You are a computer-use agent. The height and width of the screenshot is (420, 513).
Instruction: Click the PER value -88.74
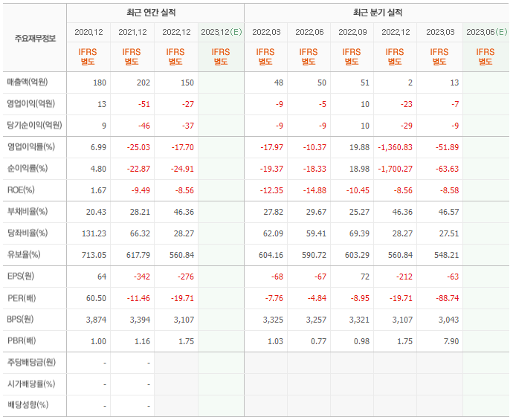(448, 298)
